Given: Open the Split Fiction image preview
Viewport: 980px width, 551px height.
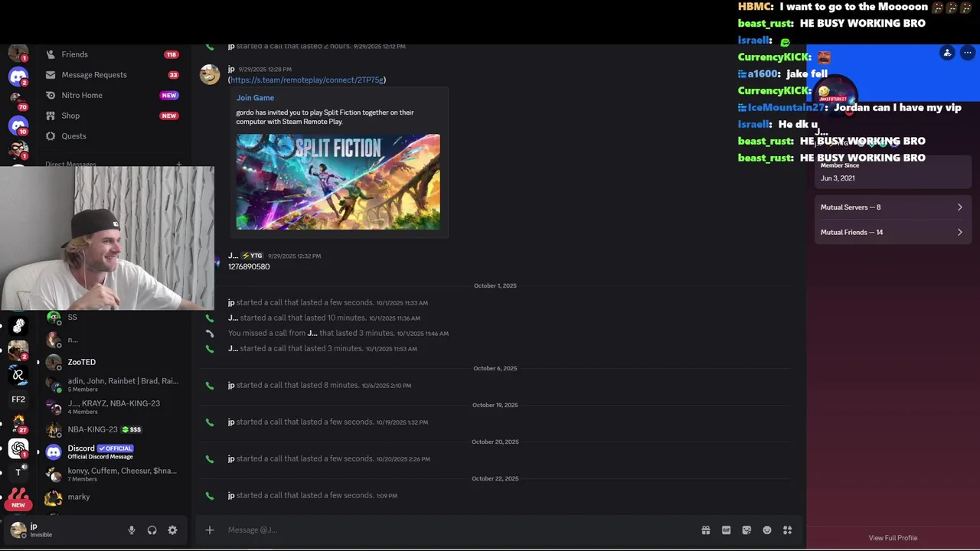Looking at the screenshot, I should click(x=338, y=181).
